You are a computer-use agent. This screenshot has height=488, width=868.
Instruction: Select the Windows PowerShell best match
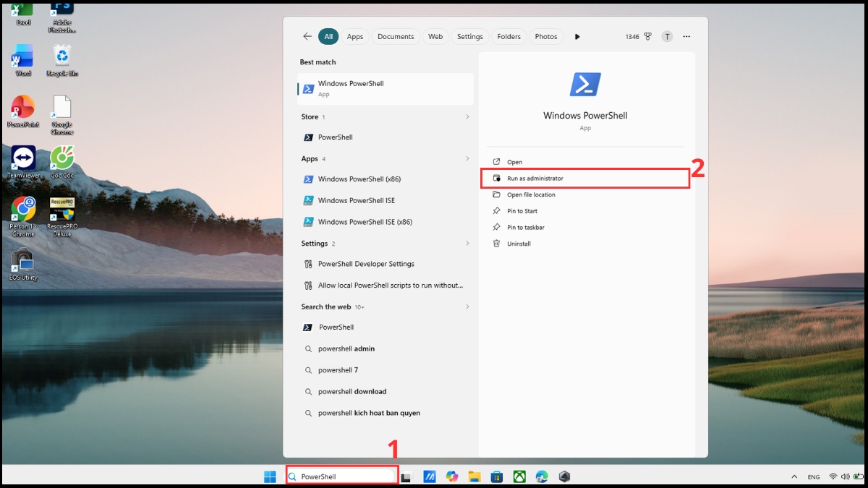click(386, 88)
